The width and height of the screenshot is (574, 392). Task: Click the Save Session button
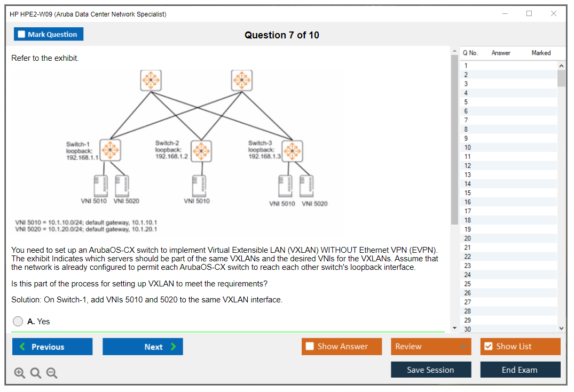tap(431, 370)
